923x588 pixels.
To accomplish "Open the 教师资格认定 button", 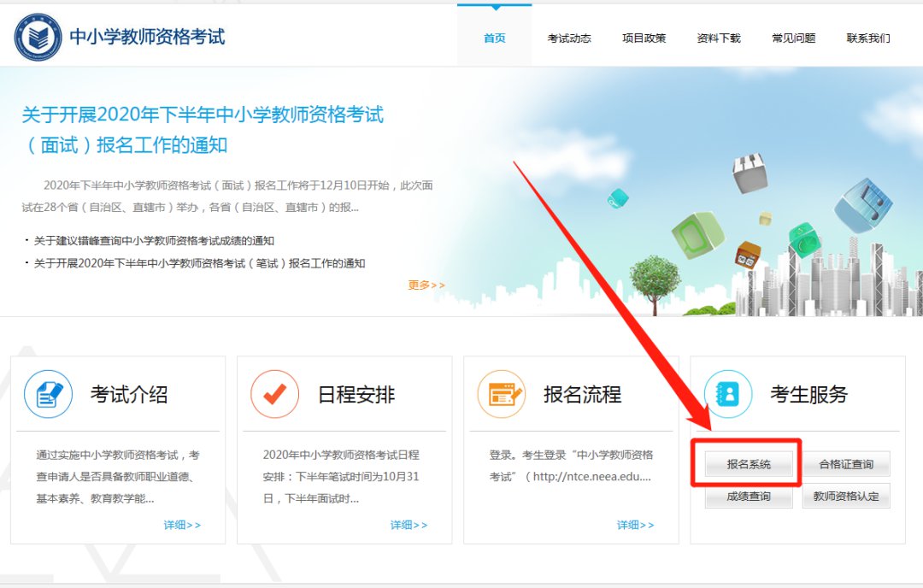I will 845,496.
